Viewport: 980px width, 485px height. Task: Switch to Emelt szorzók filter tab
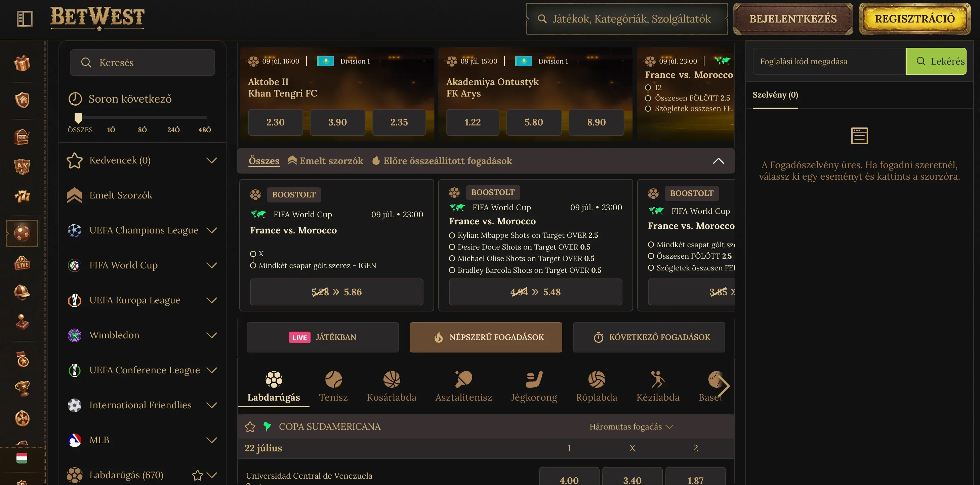[x=325, y=161]
